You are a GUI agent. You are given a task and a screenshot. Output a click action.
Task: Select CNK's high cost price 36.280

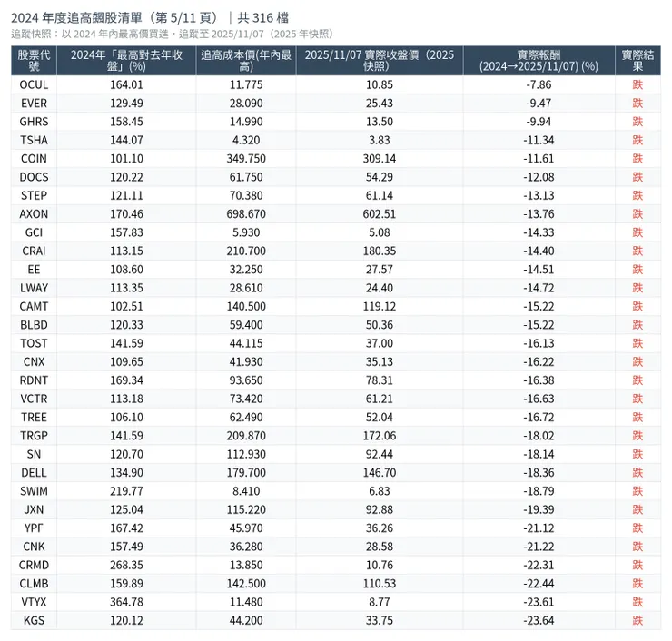pyautogui.click(x=246, y=547)
